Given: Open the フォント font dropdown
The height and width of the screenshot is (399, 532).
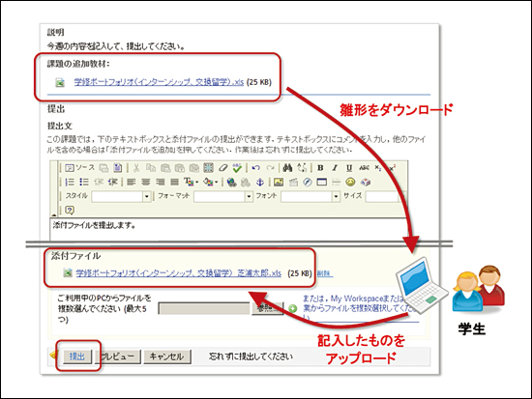Looking at the screenshot, I should [310, 196].
